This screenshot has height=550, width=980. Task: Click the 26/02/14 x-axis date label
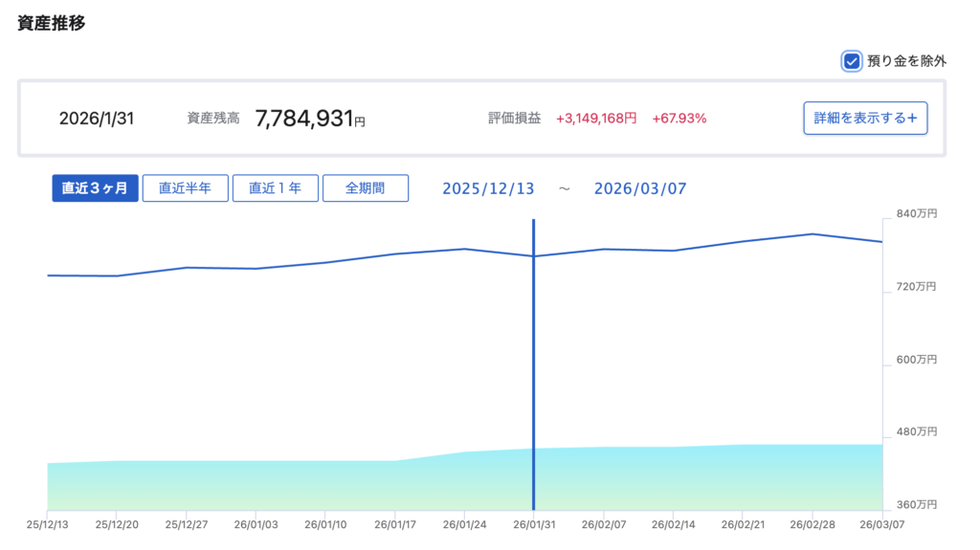pos(672,525)
